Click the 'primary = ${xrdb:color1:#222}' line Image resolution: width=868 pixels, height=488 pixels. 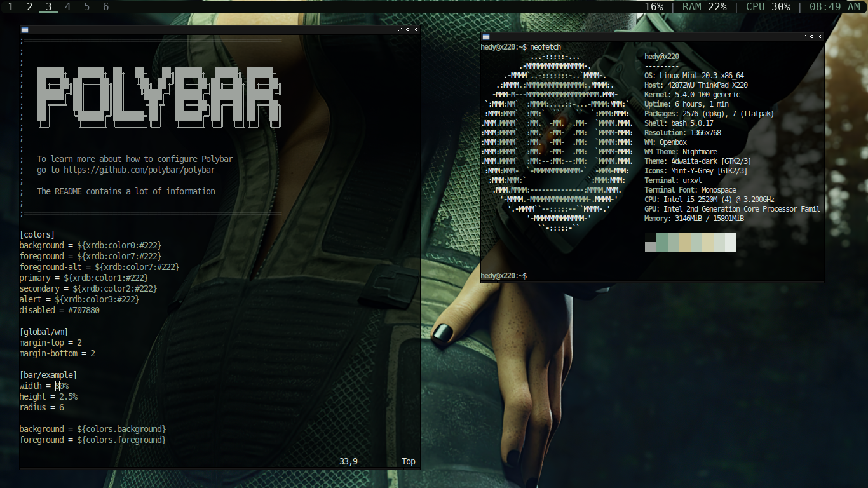click(x=84, y=278)
